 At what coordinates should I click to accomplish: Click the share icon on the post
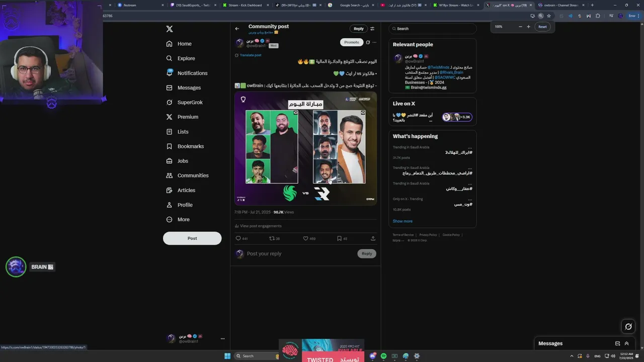pyautogui.click(x=373, y=238)
